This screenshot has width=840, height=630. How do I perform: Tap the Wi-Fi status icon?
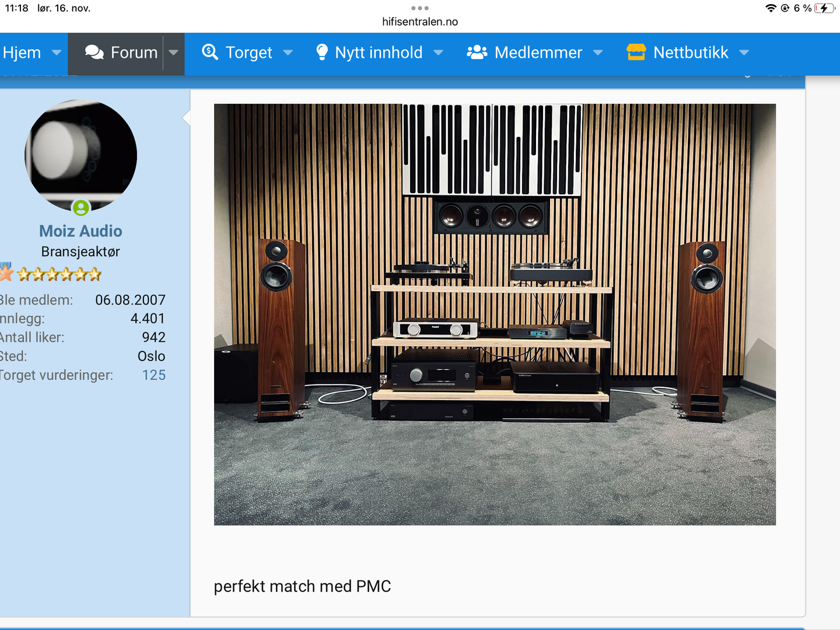tap(771, 8)
